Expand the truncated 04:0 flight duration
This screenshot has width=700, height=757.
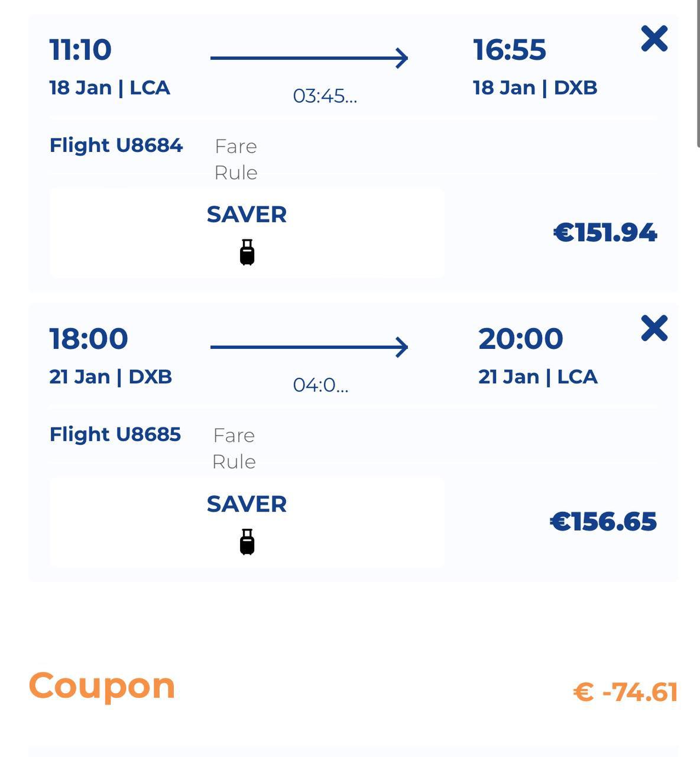[x=320, y=385]
